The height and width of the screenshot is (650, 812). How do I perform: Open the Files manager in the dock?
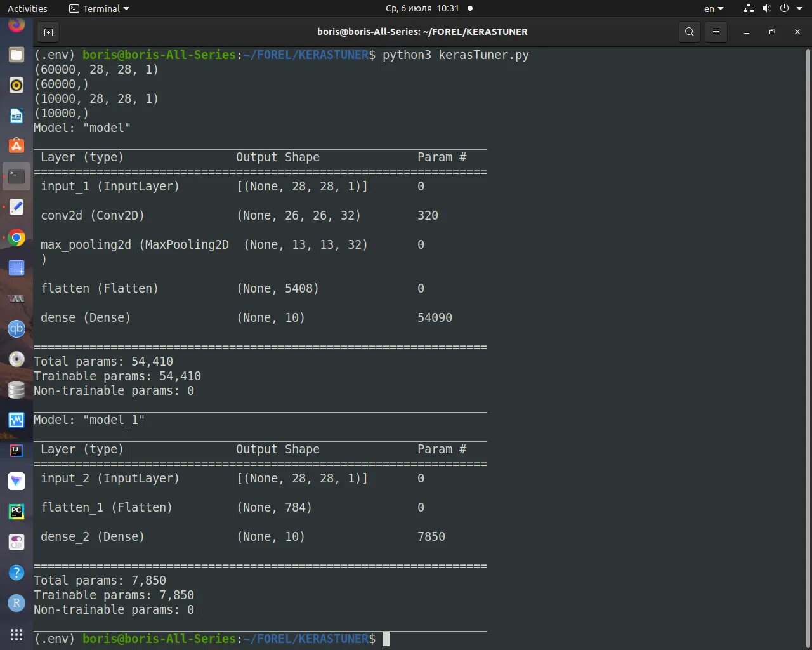pos(16,55)
